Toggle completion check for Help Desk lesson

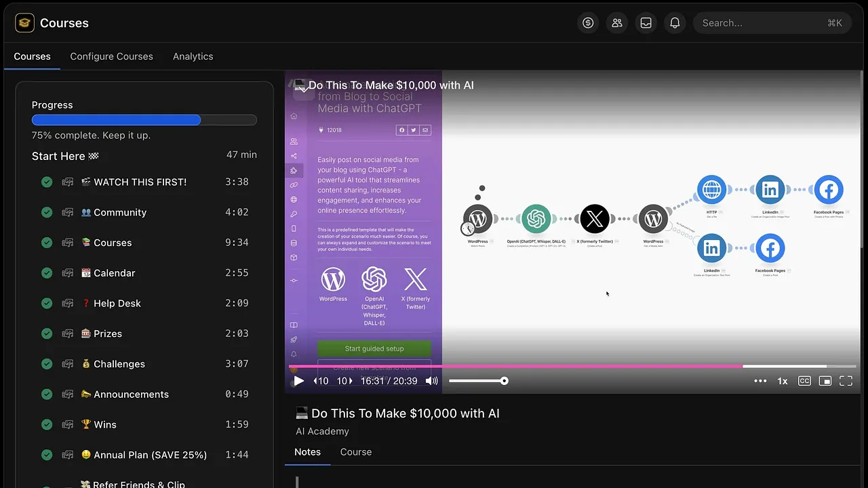tap(47, 303)
